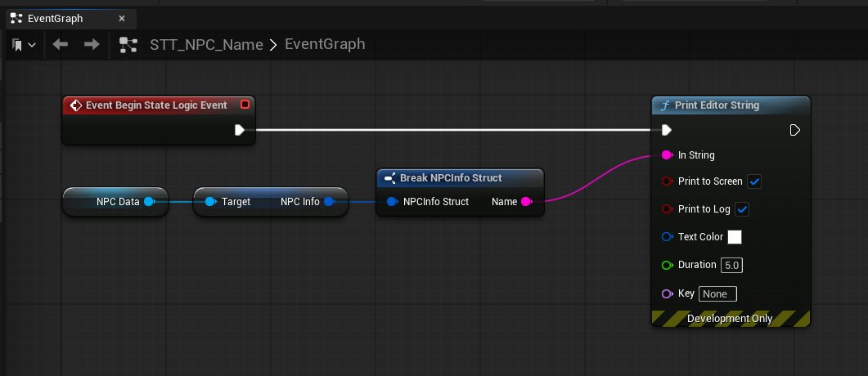Viewport: 868px width, 376px height.
Task: Click the Print to Log pin
Action: 667,209
